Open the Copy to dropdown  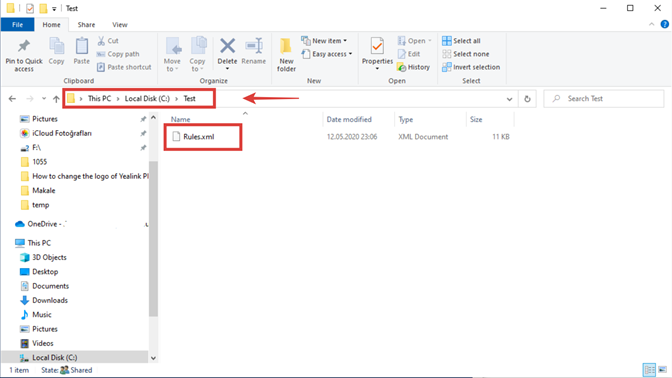197,55
